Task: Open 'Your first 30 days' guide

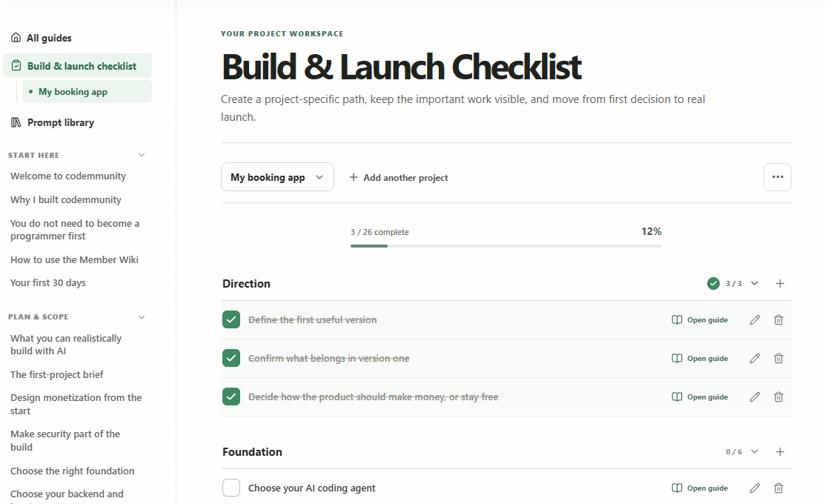Action: [x=48, y=283]
